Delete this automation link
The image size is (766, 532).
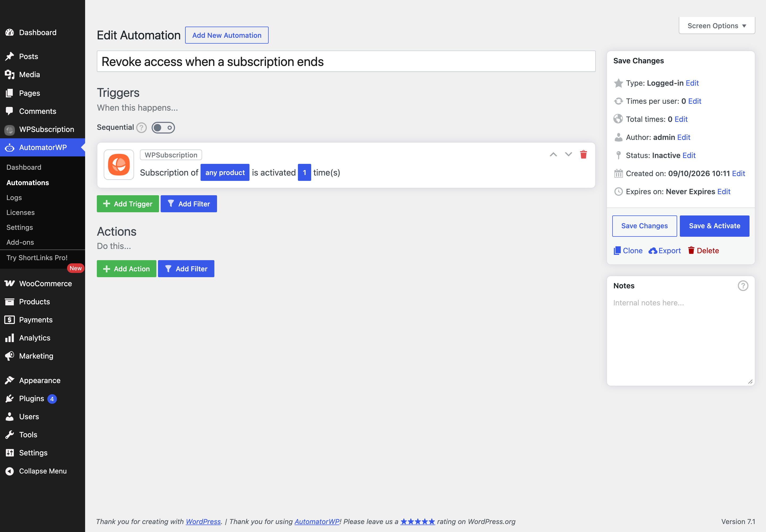(x=703, y=251)
